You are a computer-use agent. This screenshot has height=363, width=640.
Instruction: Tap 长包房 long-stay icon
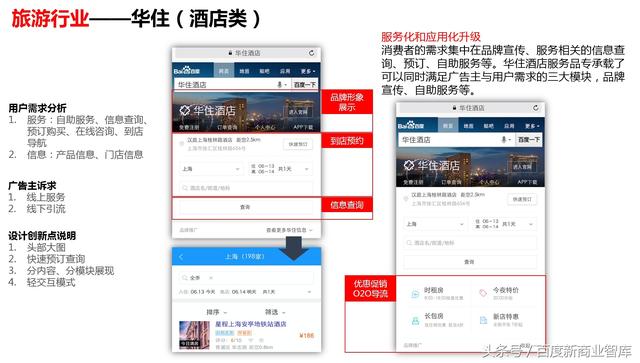point(415,321)
